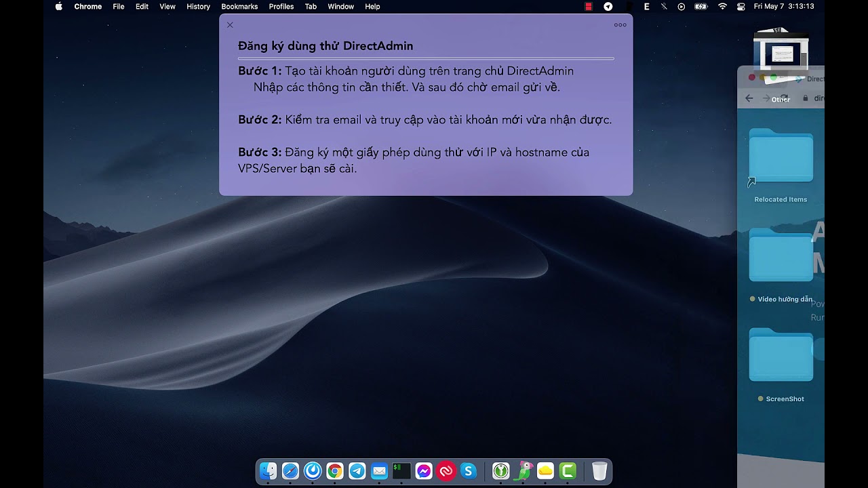Open the View menu

167,6
